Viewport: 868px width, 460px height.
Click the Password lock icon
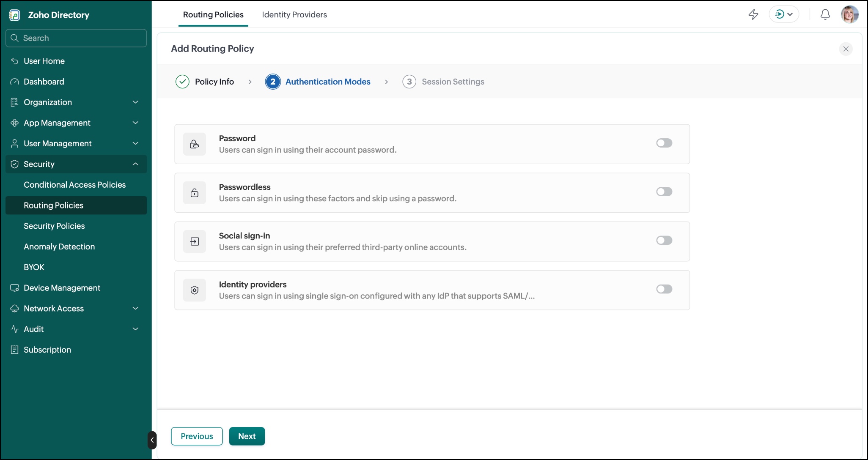[195, 144]
